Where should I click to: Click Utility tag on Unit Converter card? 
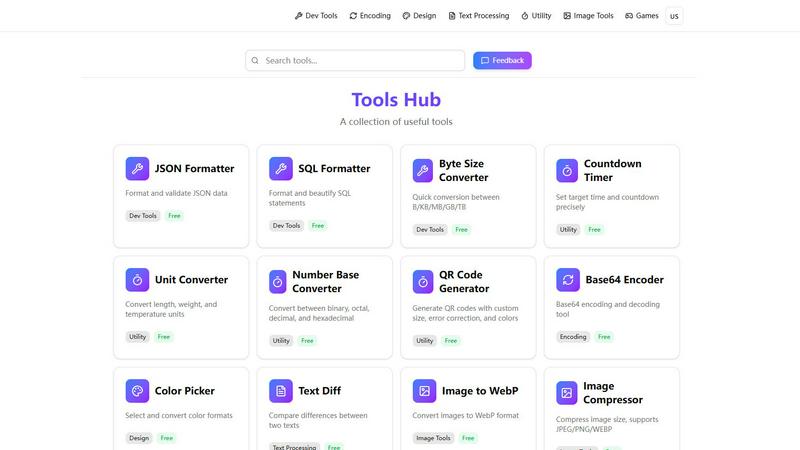(137, 337)
